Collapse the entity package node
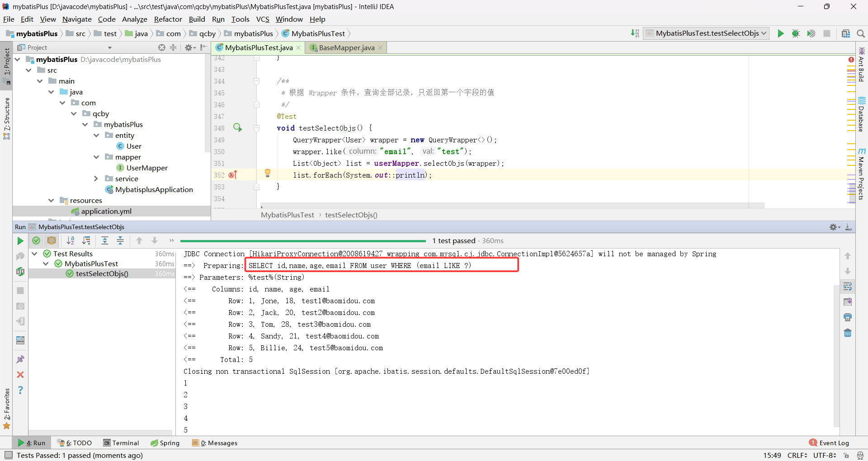Screen dimensions: 868x461 coord(96,135)
